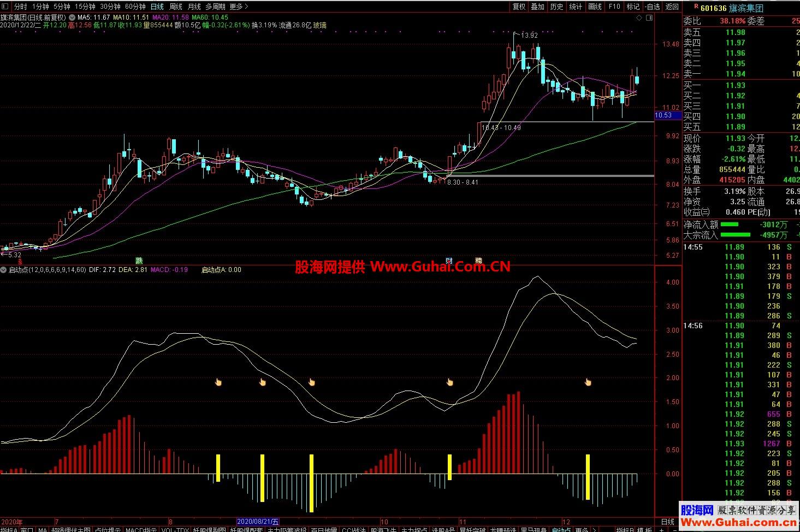Click the 8.30 - 8.41 support level label
Screen dimensions: 800x532
pos(463,182)
